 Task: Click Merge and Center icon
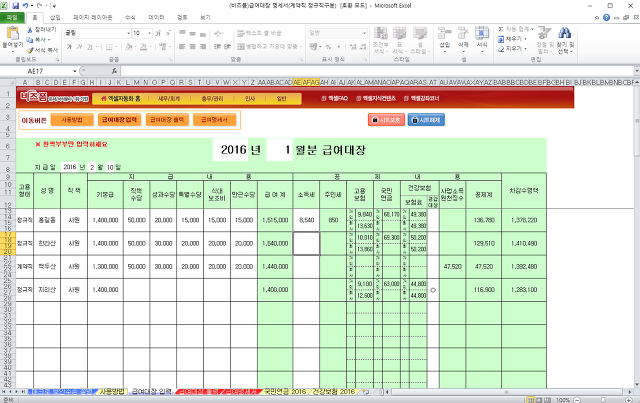[241, 47]
